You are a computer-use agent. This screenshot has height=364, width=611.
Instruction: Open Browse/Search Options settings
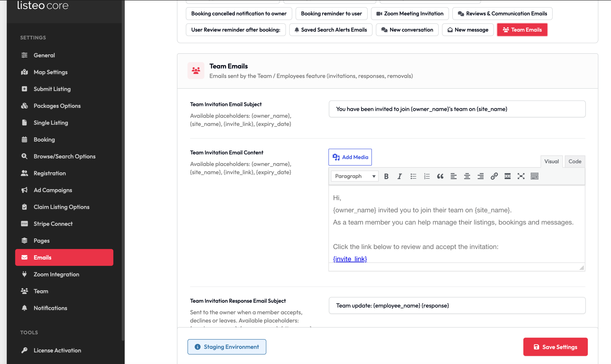coord(64,156)
